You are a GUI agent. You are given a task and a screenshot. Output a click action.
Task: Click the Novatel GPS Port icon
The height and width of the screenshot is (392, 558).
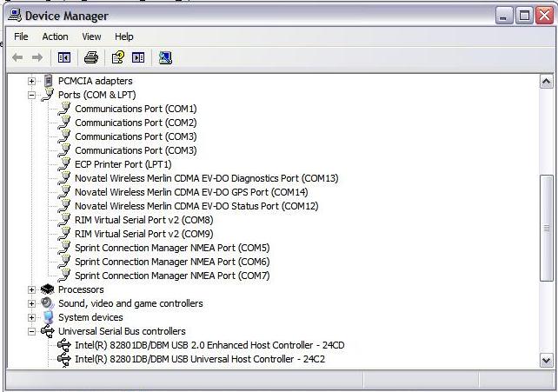[x=64, y=192]
